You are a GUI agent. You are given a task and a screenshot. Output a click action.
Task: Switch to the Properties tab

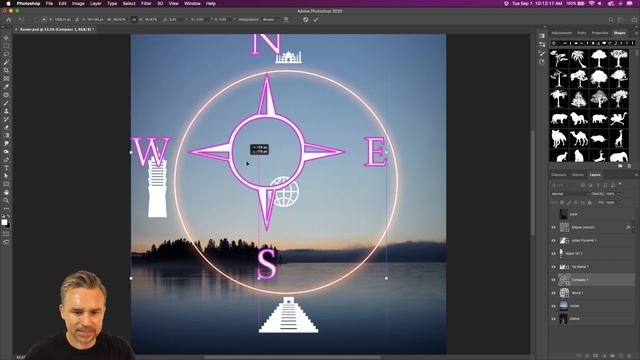600,33
